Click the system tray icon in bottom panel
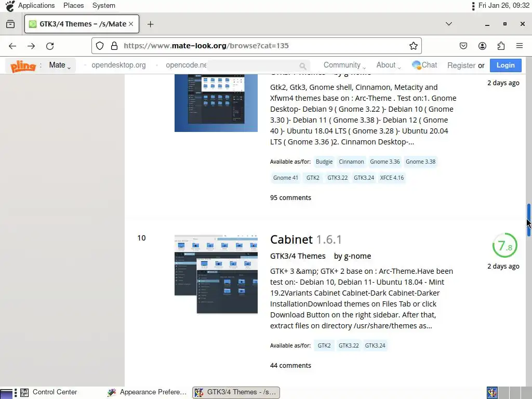The width and height of the screenshot is (532, 399). [492, 393]
